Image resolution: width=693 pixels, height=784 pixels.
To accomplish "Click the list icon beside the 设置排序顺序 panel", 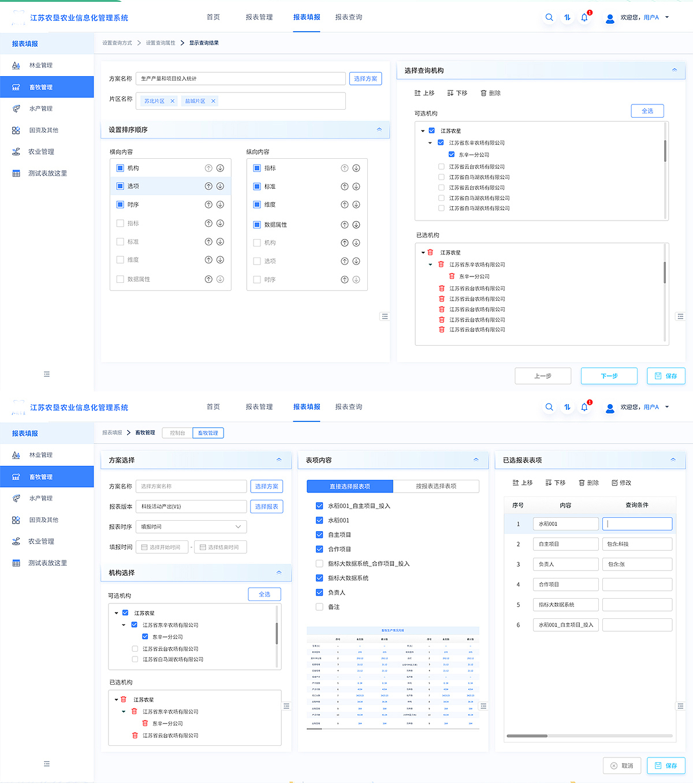I will pyautogui.click(x=385, y=316).
